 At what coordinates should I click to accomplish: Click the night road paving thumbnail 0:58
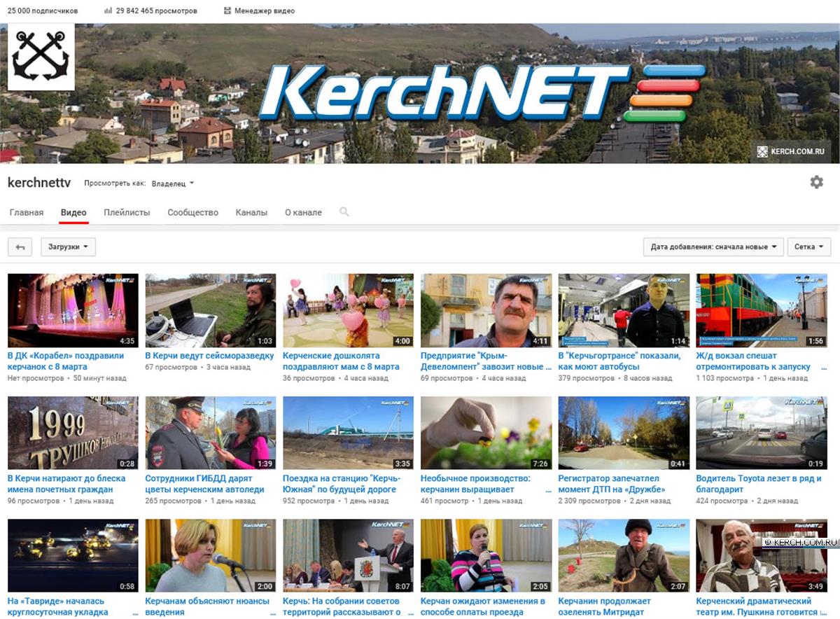pyautogui.click(x=73, y=556)
